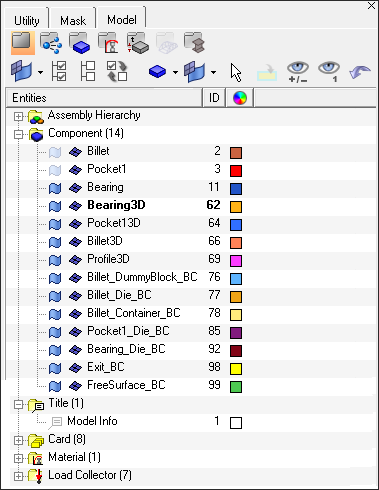Select the Model view icon
Viewport: 379px width, 490px height.
click(x=23, y=43)
